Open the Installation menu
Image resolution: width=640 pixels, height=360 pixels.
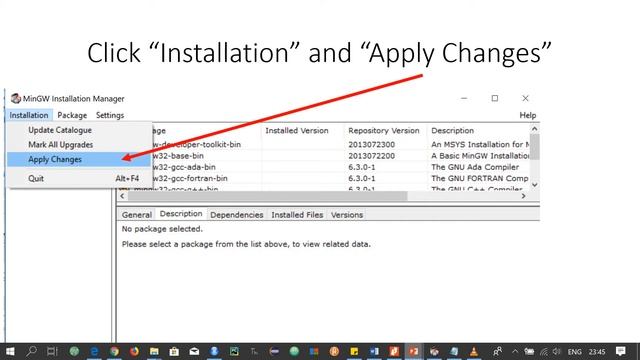tap(29, 115)
